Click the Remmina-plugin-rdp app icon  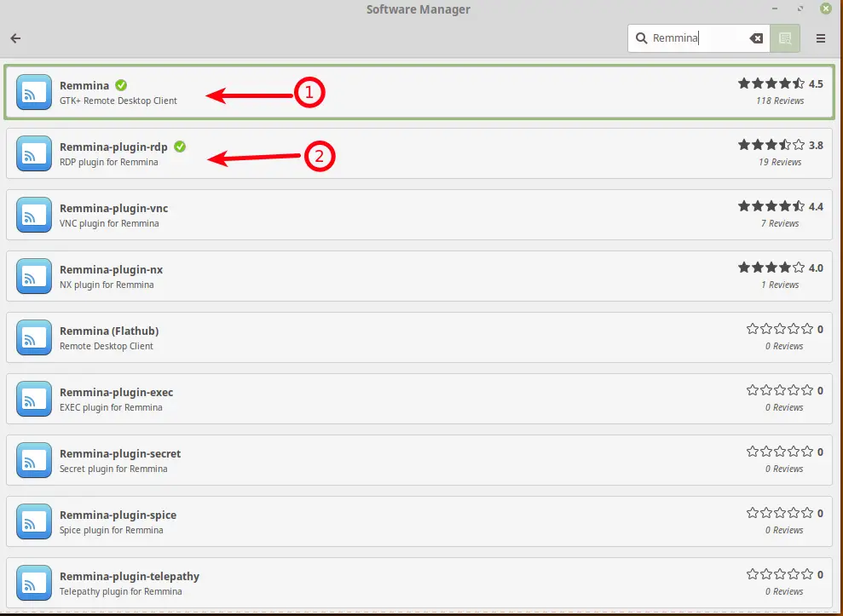tap(34, 153)
